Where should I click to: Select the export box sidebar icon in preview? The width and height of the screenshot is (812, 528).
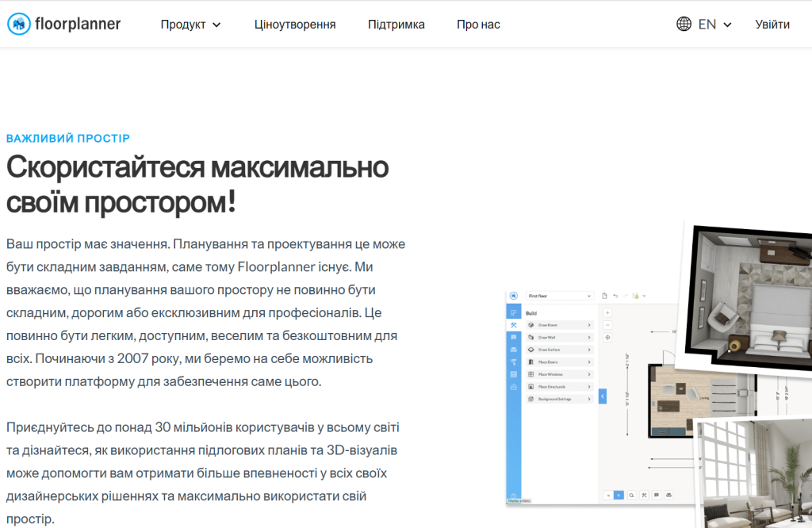pyautogui.click(x=513, y=387)
